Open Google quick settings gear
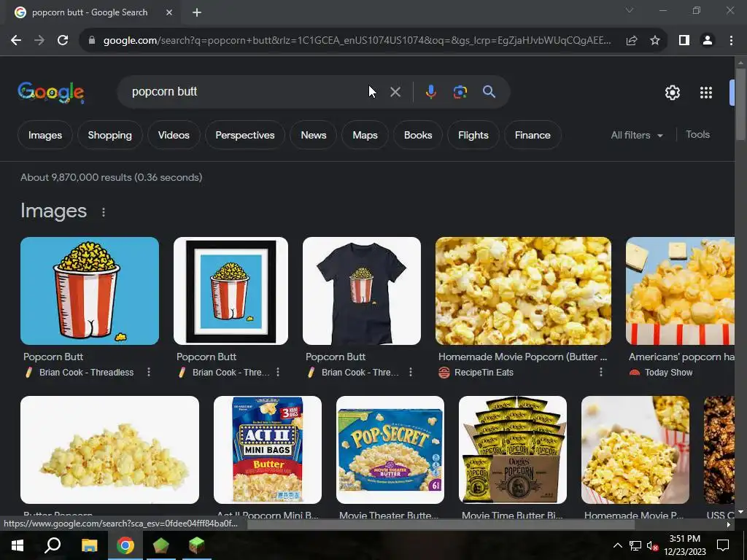Viewport: 747px width, 560px height. [x=672, y=93]
